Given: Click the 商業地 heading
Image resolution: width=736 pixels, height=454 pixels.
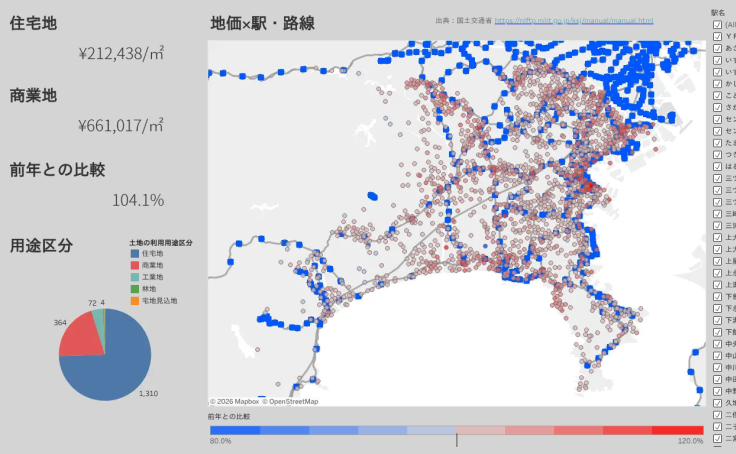Looking at the screenshot, I should [x=33, y=95].
